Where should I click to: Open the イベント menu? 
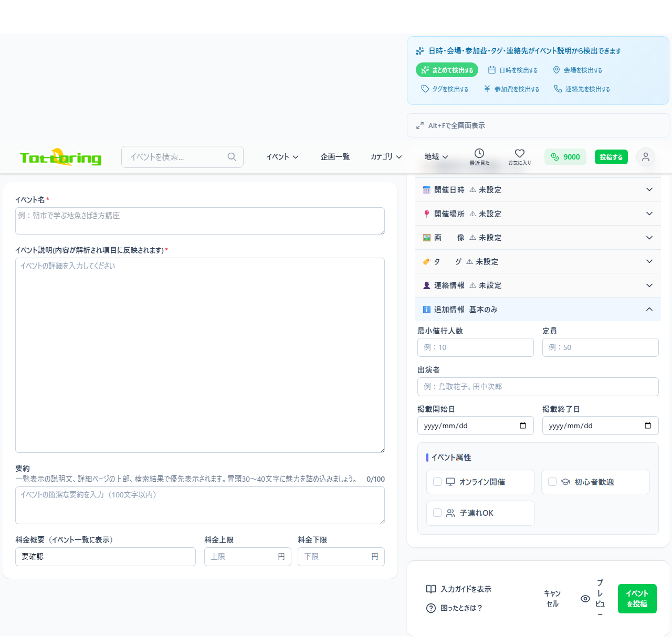coord(282,157)
